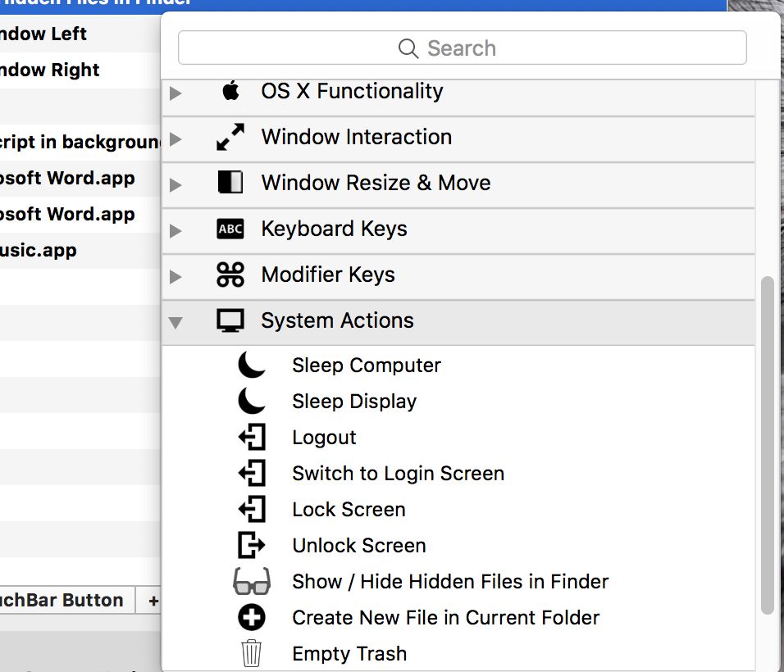This screenshot has width=784, height=672.
Task: Select Show / Hide Hidden Files in Finder
Action: (450, 582)
